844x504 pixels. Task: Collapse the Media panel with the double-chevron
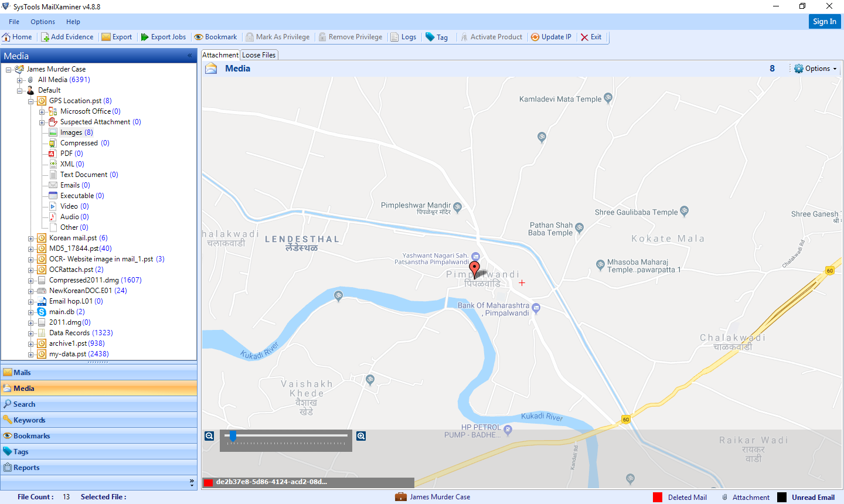tap(189, 56)
